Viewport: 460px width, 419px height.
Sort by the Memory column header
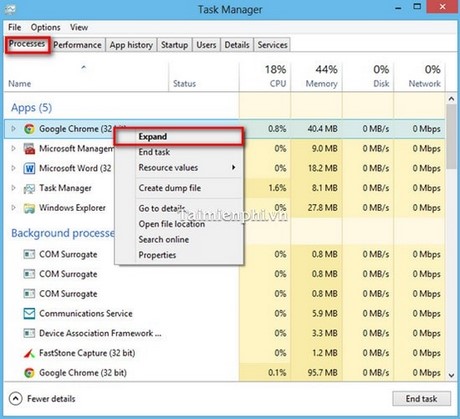point(317,77)
